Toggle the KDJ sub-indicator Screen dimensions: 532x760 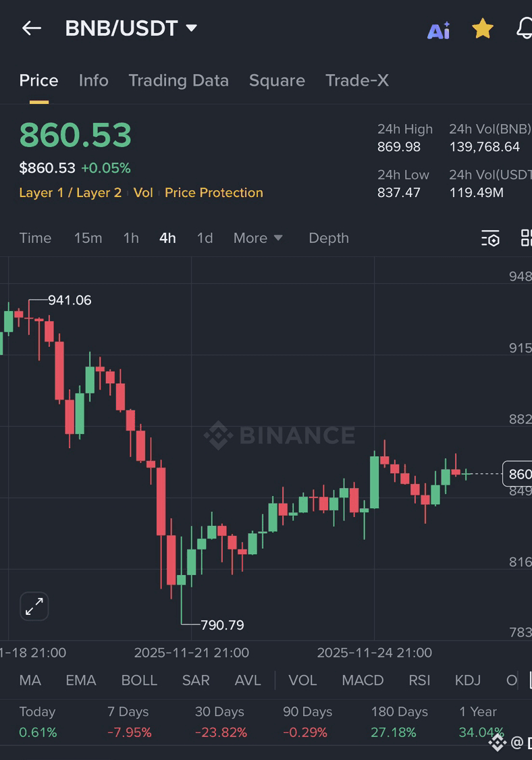point(467,680)
